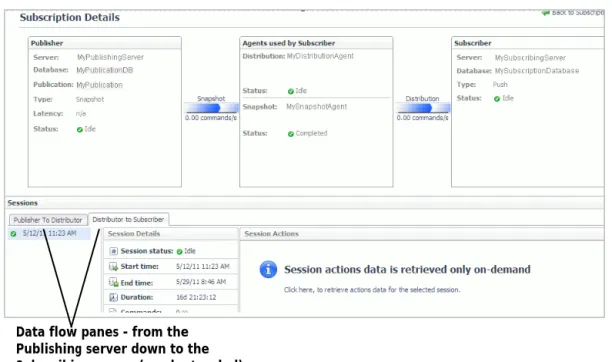612x362 pixels.
Task: Click the Duration 16d 21:23:12 value
Action: tap(196, 297)
